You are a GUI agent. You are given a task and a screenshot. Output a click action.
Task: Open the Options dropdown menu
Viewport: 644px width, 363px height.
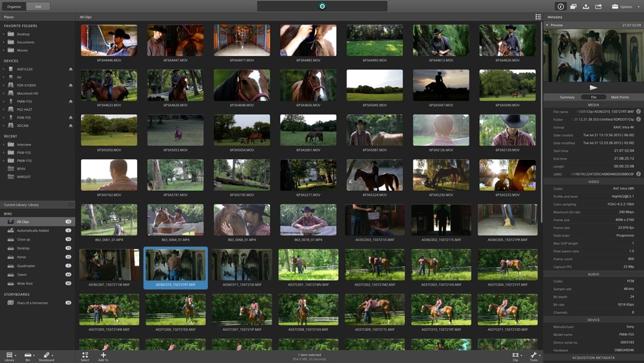coord(625,6)
